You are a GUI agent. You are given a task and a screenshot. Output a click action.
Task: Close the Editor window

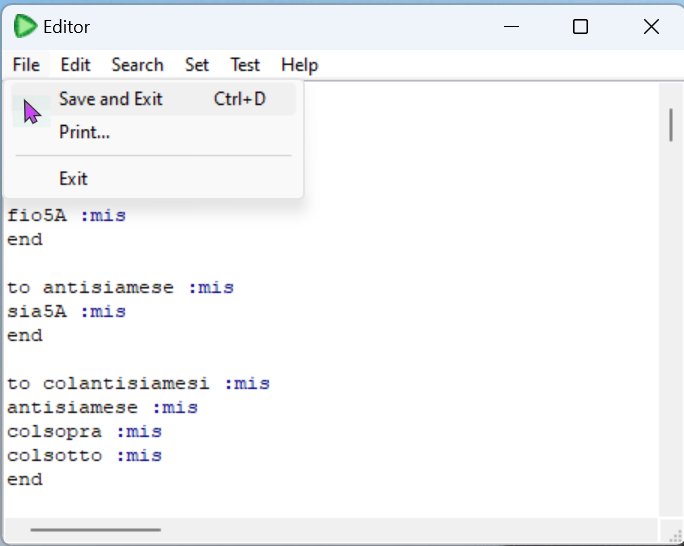(x=651, y=27)
